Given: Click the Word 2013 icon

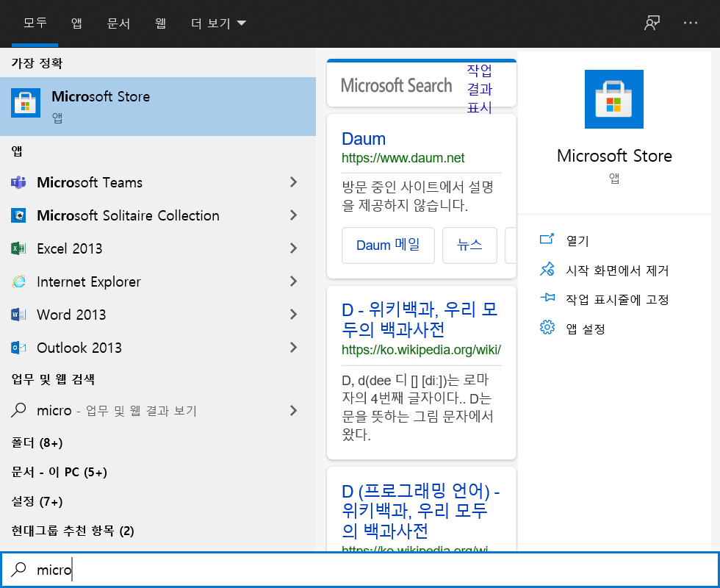Looking at the screenshot, I should [x=18, y=315].
